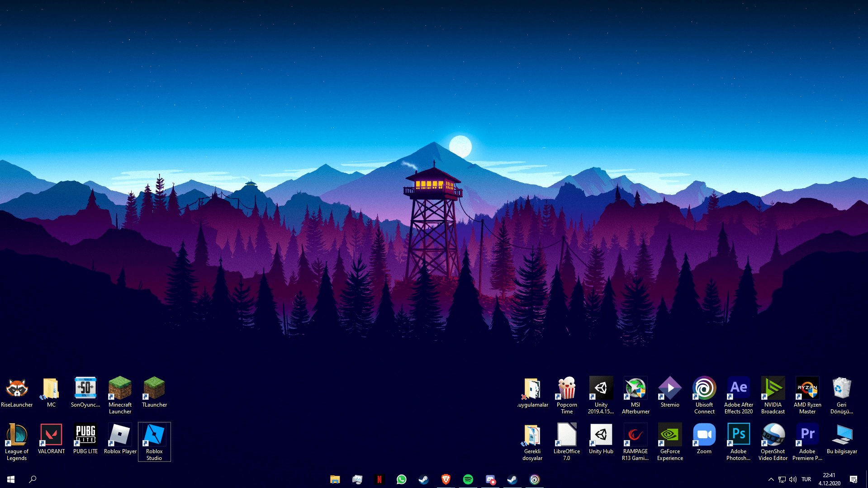The image size is (868, 488).
Task: Select the TLauncher desktop icon
Action: pos(154,392)
